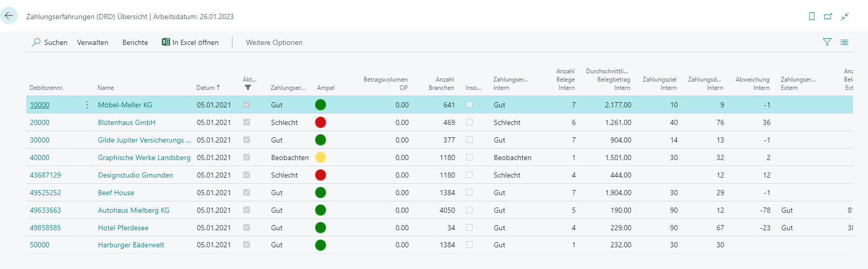The width and height of the screenshot is (868, 269).
Task: Open the Verwalten menu
Action: coord(93,42)
